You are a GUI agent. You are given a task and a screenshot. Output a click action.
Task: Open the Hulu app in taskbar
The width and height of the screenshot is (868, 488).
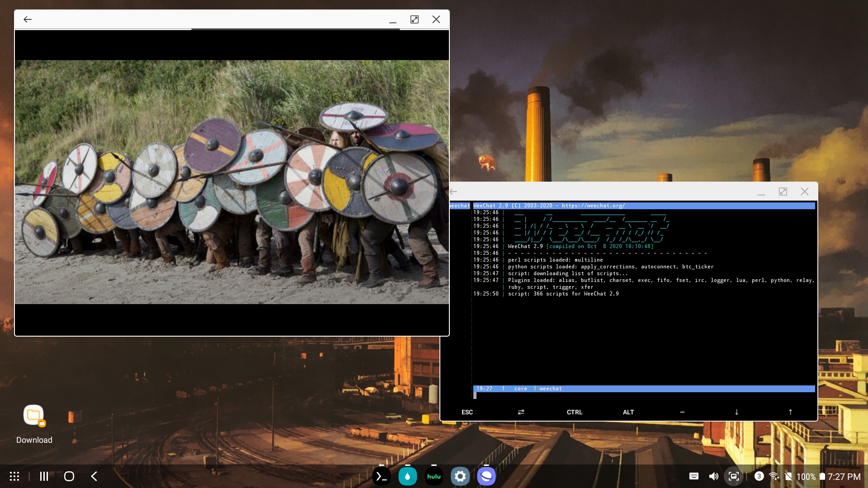coord(434,476)
